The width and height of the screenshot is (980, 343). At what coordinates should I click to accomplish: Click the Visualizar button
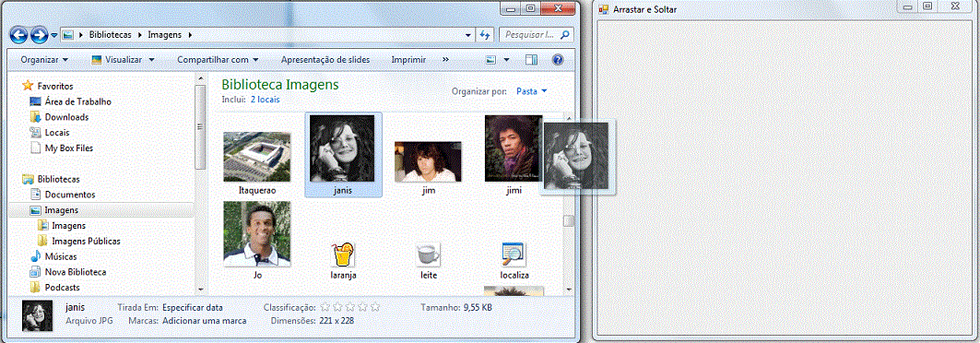click(117, 60)
